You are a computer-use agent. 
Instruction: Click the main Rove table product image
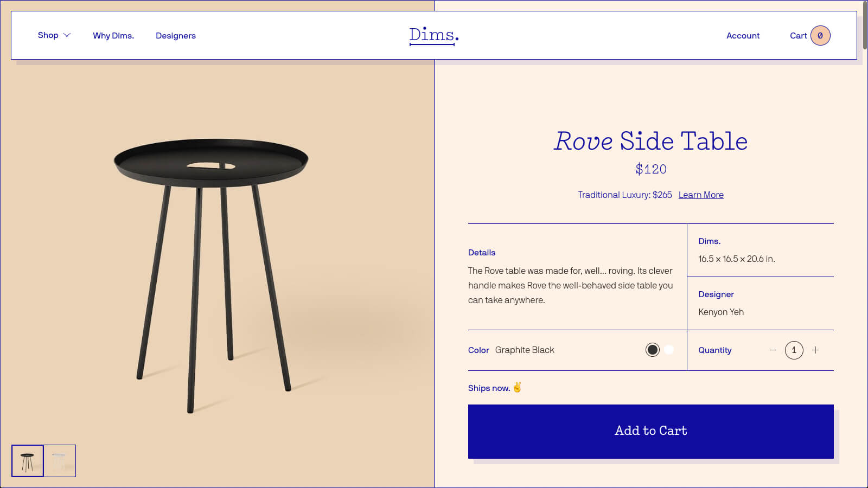pos(212,271)
